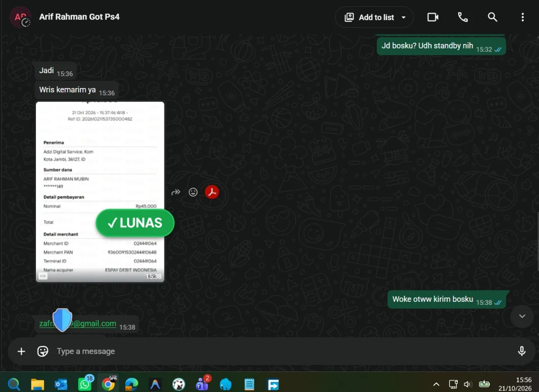Open Microsoft Edge from the taskbar

[132, 384]
